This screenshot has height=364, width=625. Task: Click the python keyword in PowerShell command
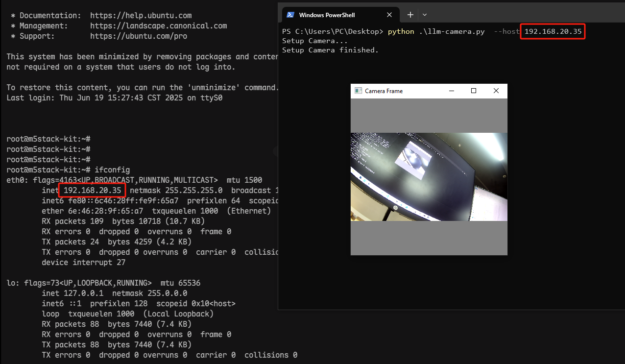coord(401,32)
